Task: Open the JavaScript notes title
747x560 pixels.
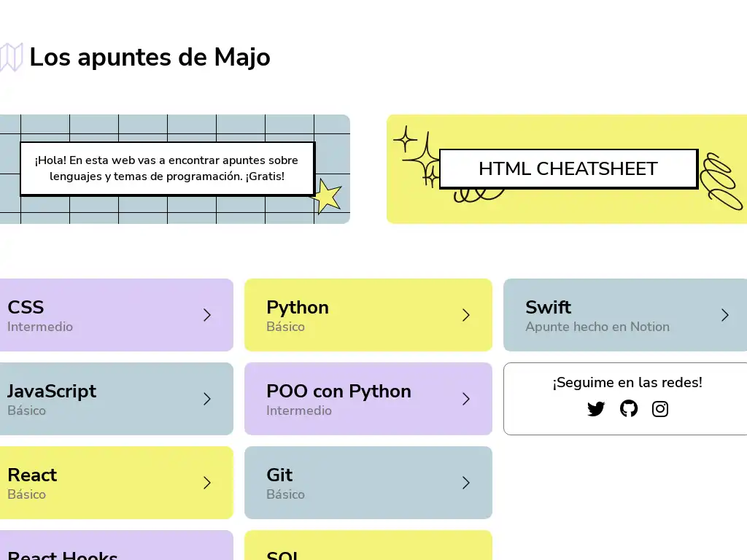Action: [x=52, y=392]
